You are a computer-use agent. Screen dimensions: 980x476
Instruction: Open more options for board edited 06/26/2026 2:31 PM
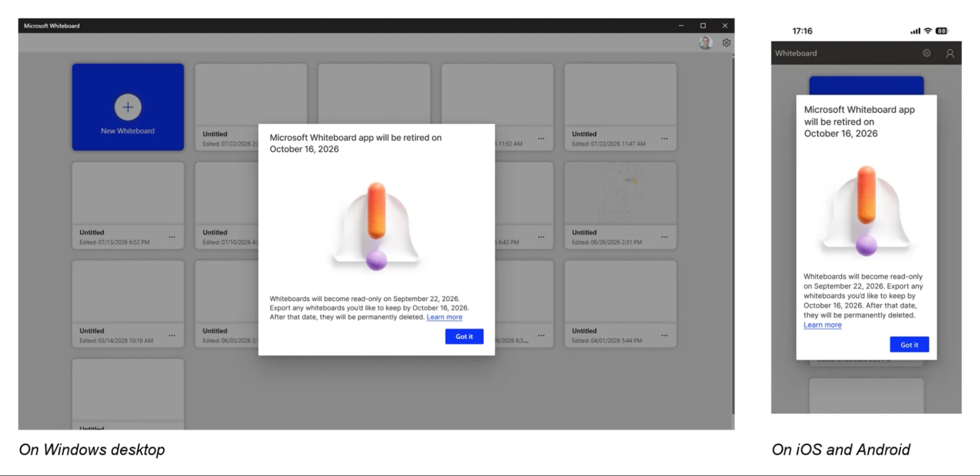coord(664,237)
